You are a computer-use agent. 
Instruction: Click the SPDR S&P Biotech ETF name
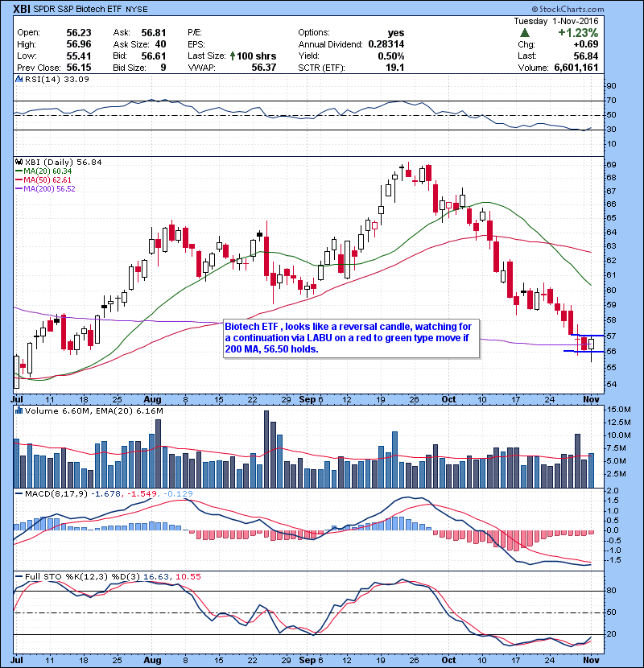pyautogui.click(x=77, y=9)
